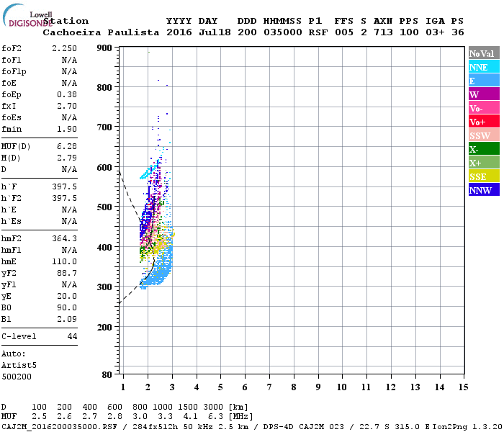Click the MUF 6.3 value for 3000 km
The image size is (504, 432).
point(215,417)
